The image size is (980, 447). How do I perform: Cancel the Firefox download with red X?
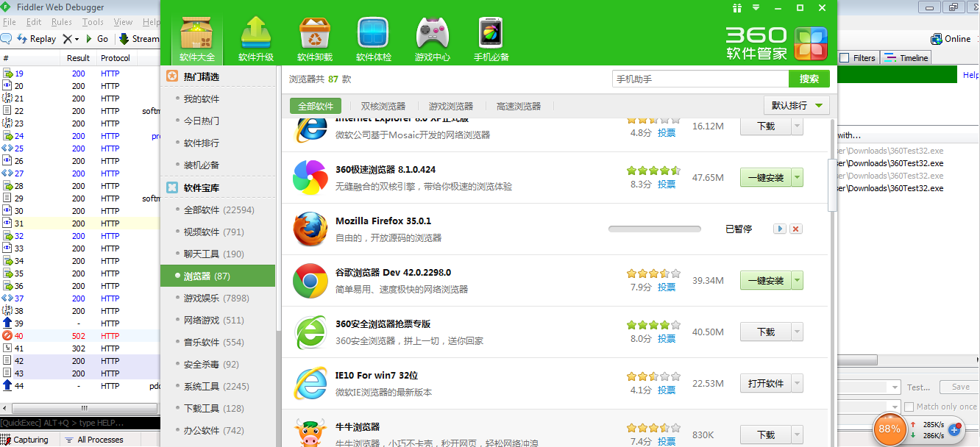[795, 229]
